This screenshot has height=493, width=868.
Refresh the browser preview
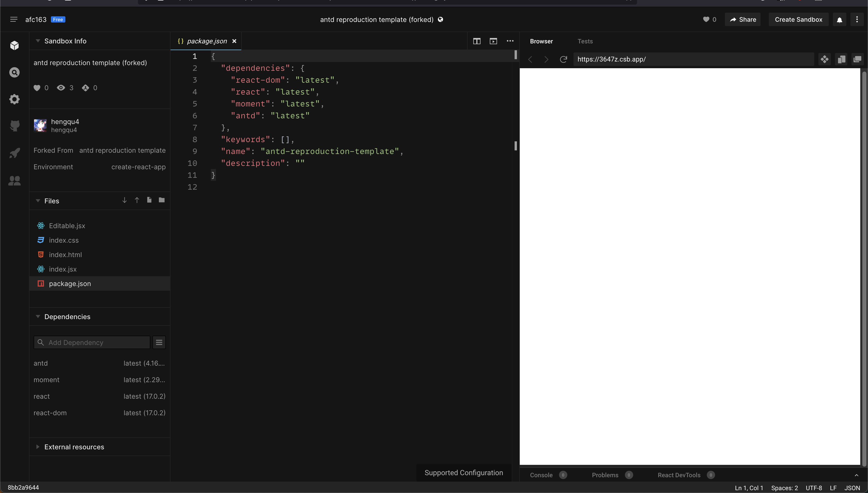coord(563,59)
